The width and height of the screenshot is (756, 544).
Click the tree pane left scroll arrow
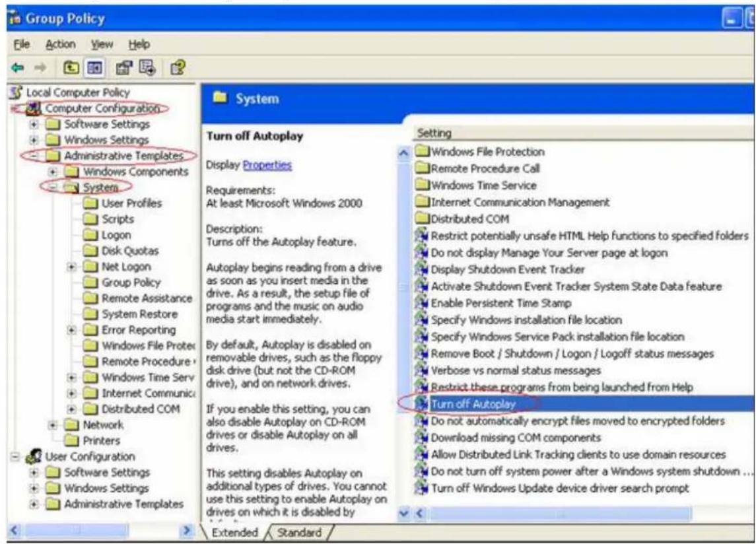pos(15,531)
